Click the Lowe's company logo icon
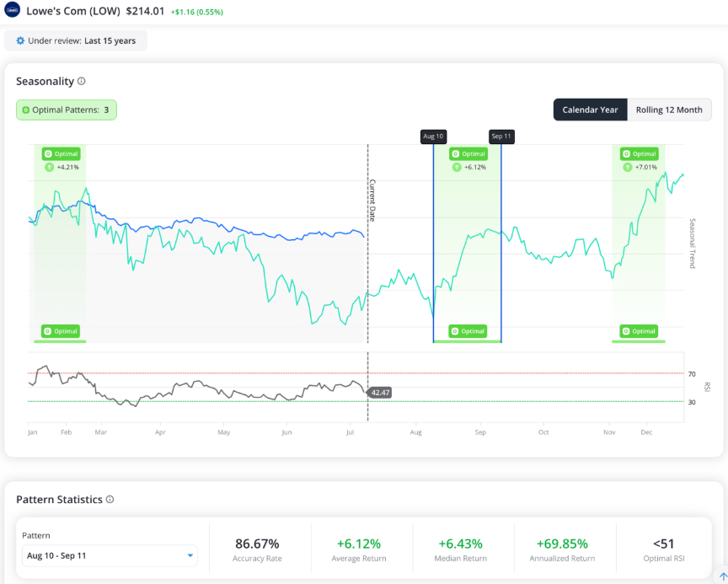 [x=12, y=10]
